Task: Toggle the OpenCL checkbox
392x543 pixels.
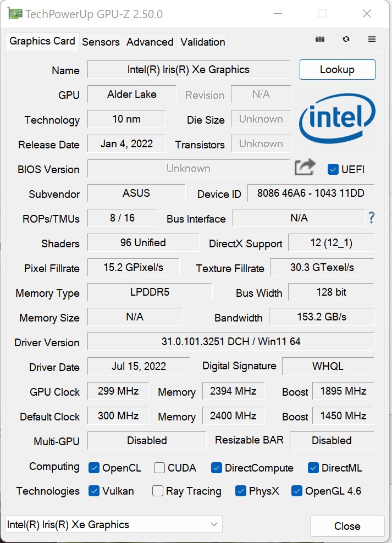Action: 94,468
